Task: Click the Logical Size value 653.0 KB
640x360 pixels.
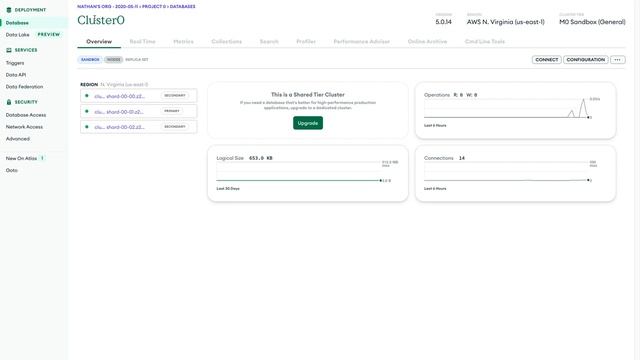Action: [x=260, y=158]
